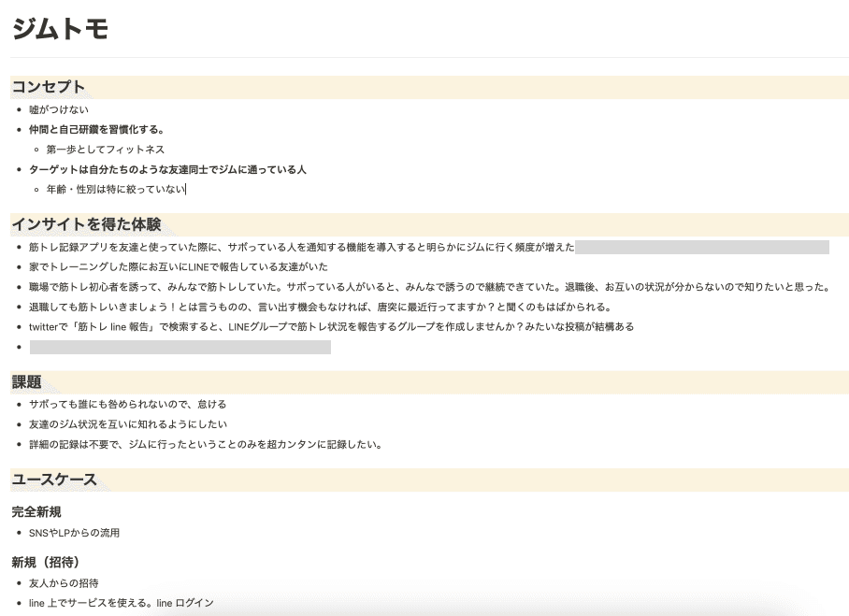Click the 家でトレーニングした際に bullet line
Image resolution: width=849 pixels, height=616 pixels.
[179, 266]
